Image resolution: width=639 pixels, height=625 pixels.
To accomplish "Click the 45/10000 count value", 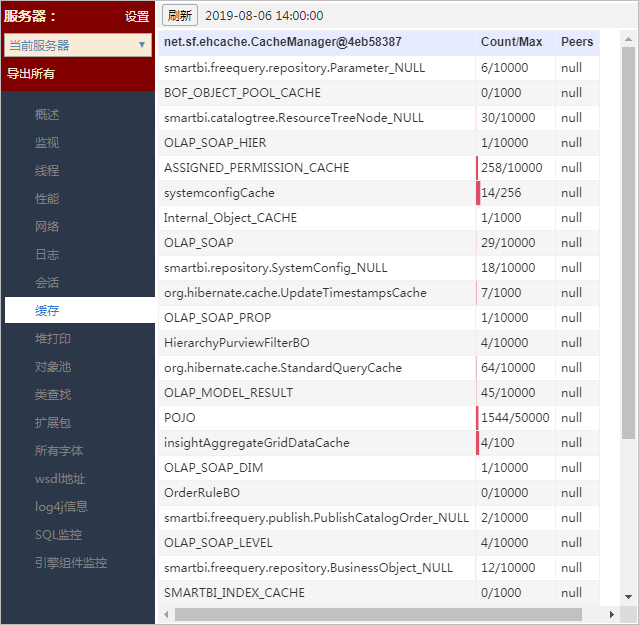I will pos(508,392).
